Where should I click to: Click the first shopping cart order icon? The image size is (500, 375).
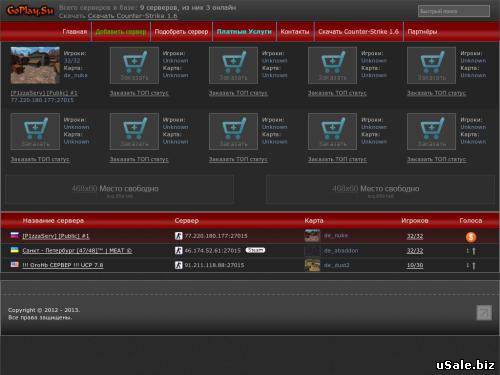(134, 65)
